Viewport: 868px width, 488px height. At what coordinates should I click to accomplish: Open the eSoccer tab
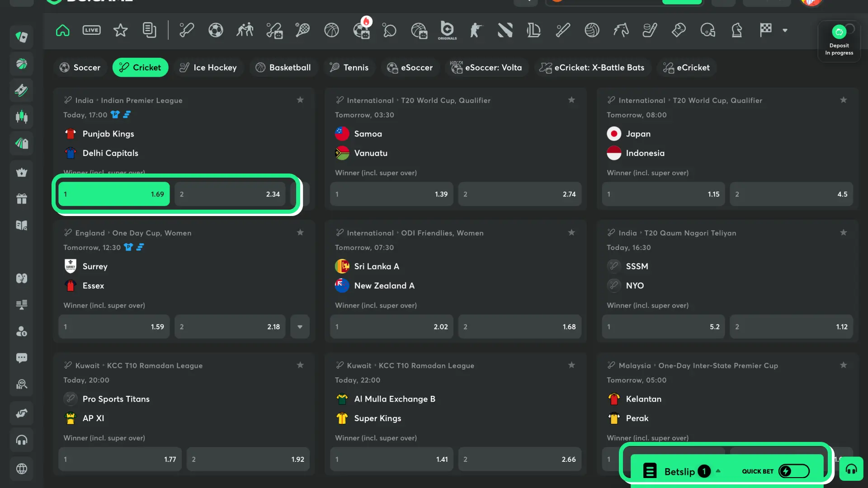410,67
